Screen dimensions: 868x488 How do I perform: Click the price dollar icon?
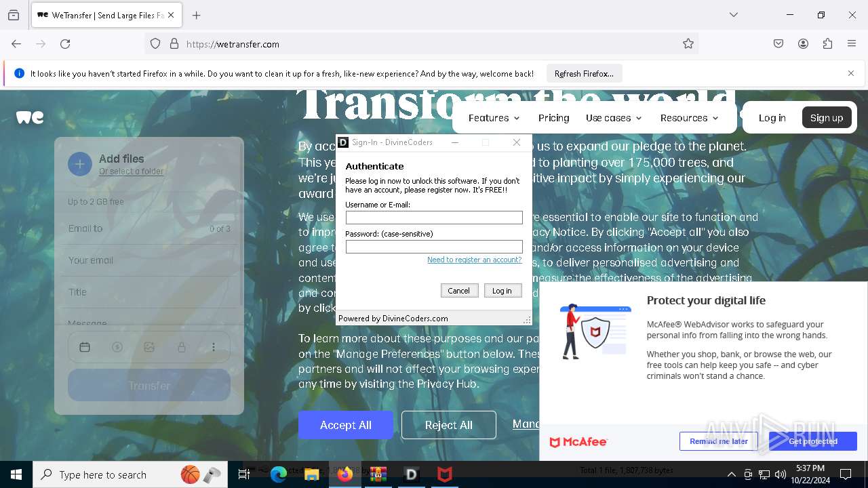pos(117,347)
